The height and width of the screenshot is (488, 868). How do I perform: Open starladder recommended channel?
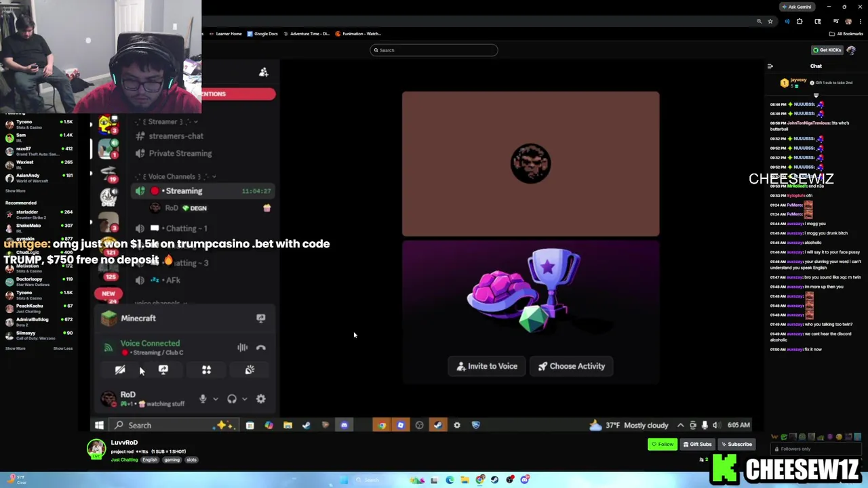pos(39,214)
